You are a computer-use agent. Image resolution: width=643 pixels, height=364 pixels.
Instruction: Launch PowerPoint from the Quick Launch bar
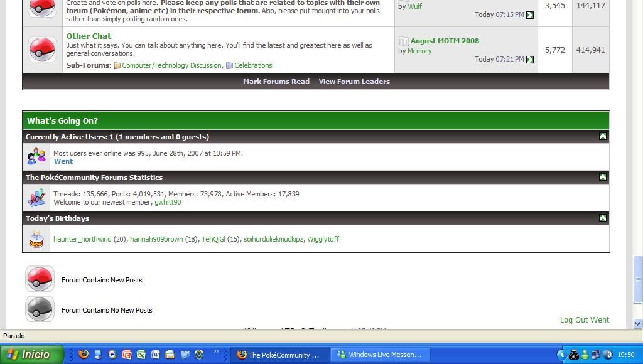click(x=127, y=354)
